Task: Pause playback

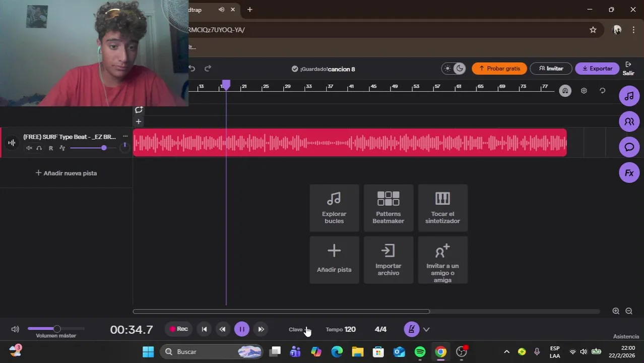Action: coord(241,329)
